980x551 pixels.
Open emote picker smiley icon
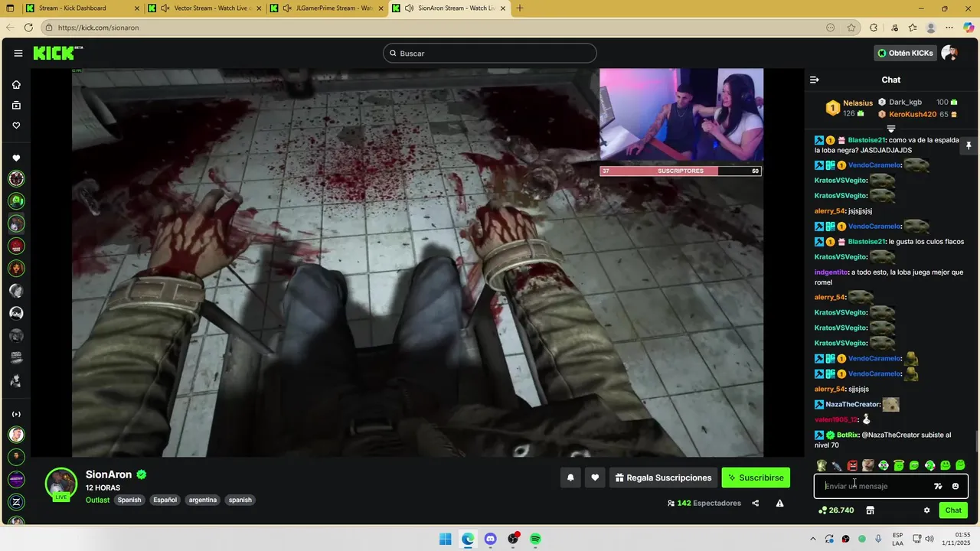pyautogui.click(x=955, y=486)
